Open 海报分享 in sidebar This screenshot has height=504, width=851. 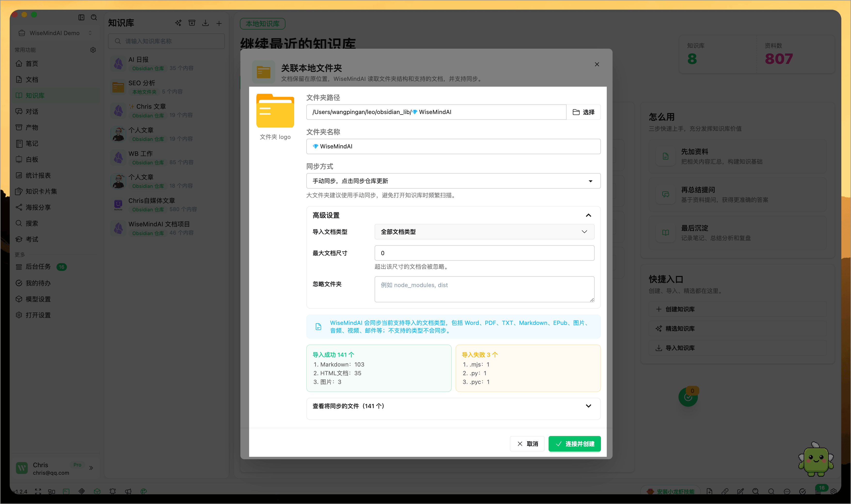[x=55, y=207]
